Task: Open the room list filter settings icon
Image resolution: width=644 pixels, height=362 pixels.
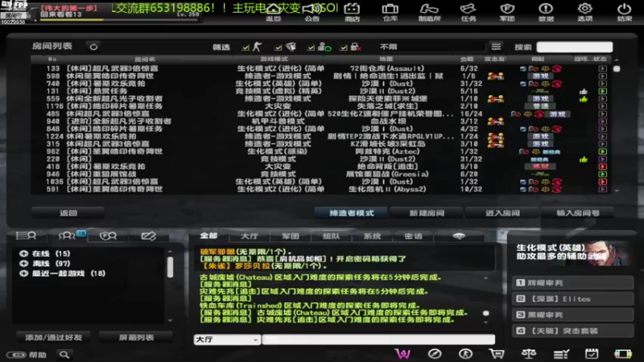Action: pyautogui.click(x=496, y=47)
